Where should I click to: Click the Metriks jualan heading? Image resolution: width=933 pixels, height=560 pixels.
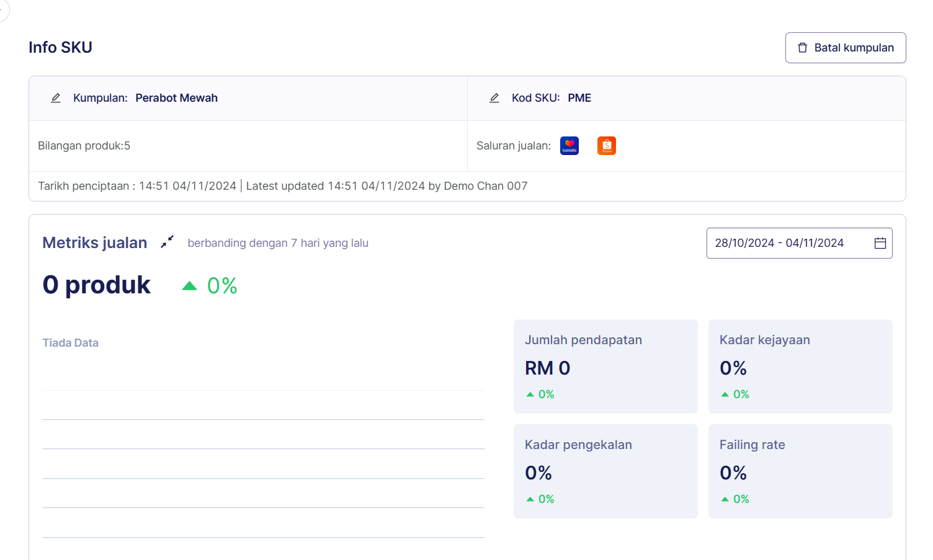click(x=95, y=242)
